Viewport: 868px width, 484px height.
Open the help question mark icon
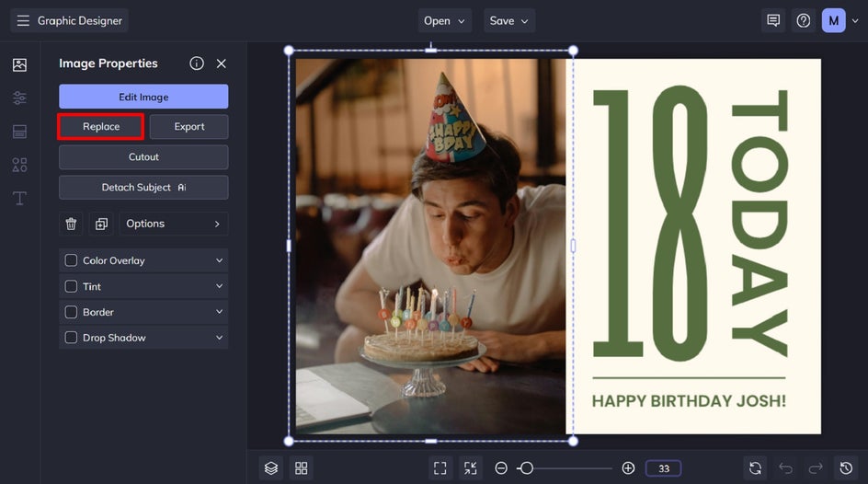[804, 20]
